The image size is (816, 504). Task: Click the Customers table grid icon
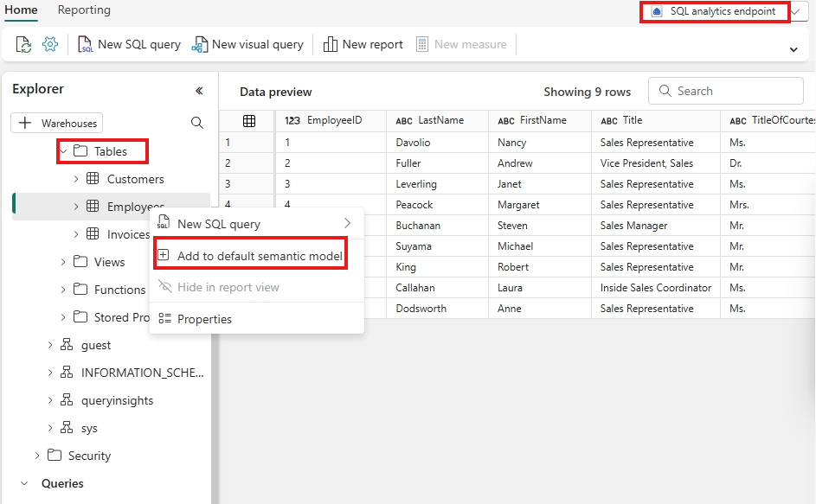tap(93, 178)
